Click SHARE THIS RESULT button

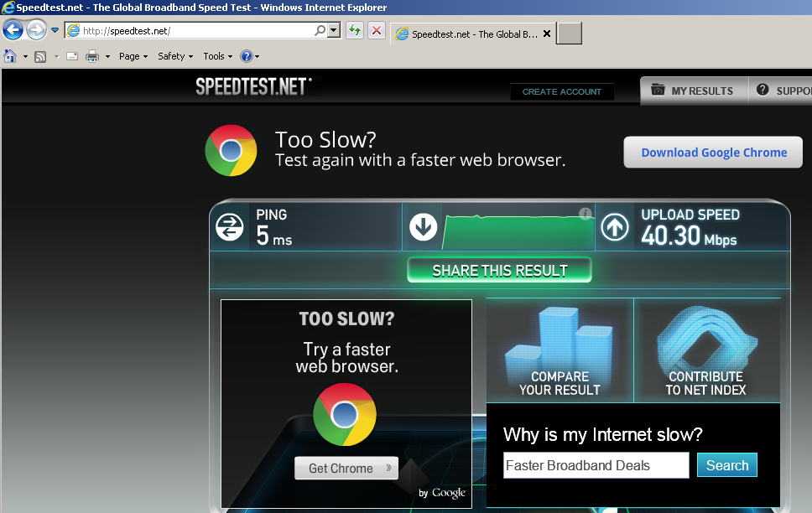point(500,270)
